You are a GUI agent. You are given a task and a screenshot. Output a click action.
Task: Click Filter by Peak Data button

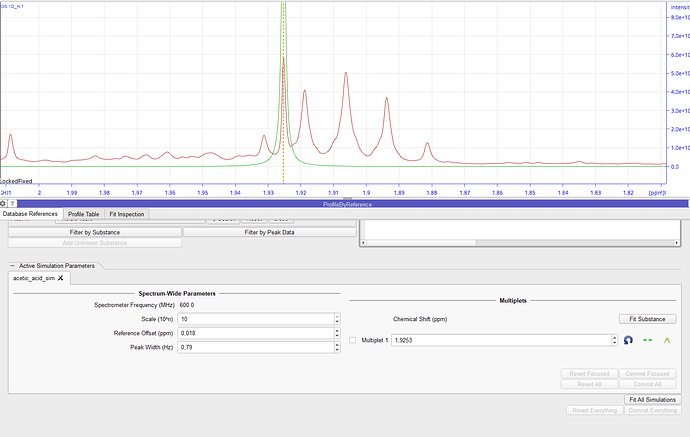click(x=269, y=232)
